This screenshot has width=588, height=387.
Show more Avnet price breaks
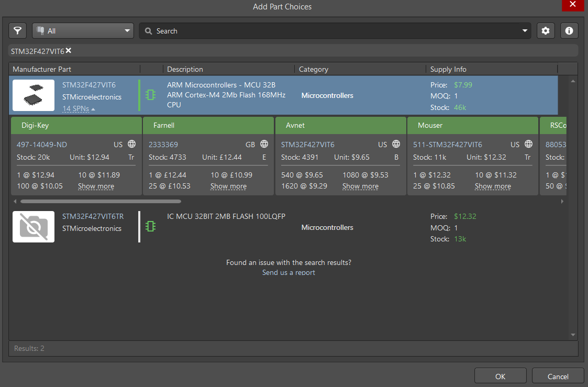click(360, 186)
